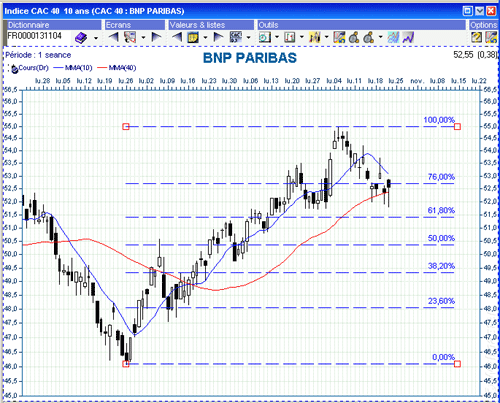The image size is (500, 403).
Task: Select left handle of 0,00% Fibonacci line
Action: (x=126, y=364)
